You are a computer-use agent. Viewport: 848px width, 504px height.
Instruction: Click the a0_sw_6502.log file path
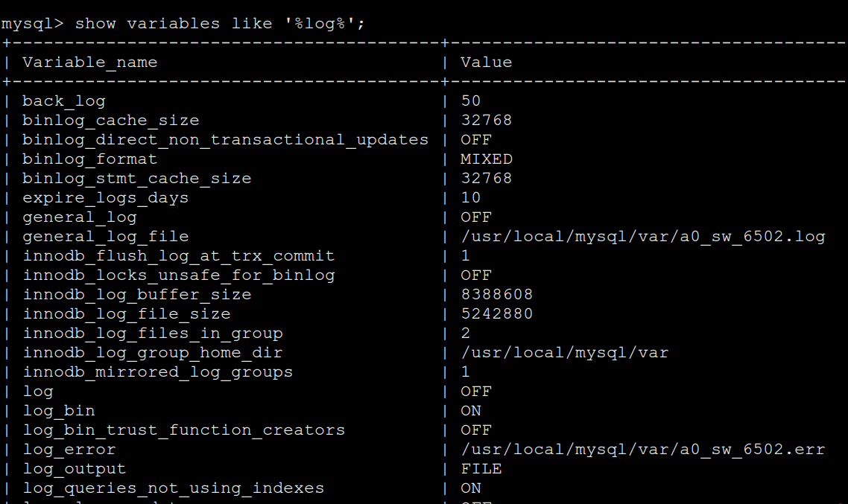[642, 236]
